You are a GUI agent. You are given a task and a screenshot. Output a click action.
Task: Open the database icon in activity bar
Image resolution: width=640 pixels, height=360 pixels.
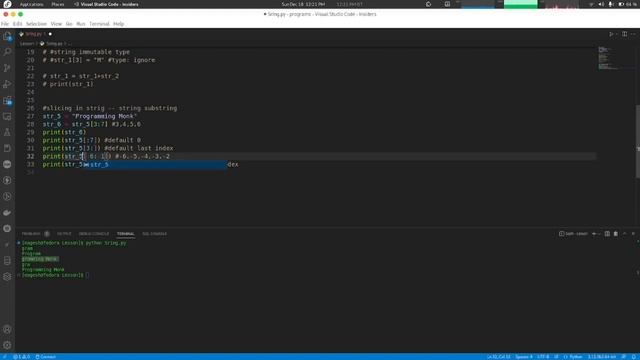point(7,261)
